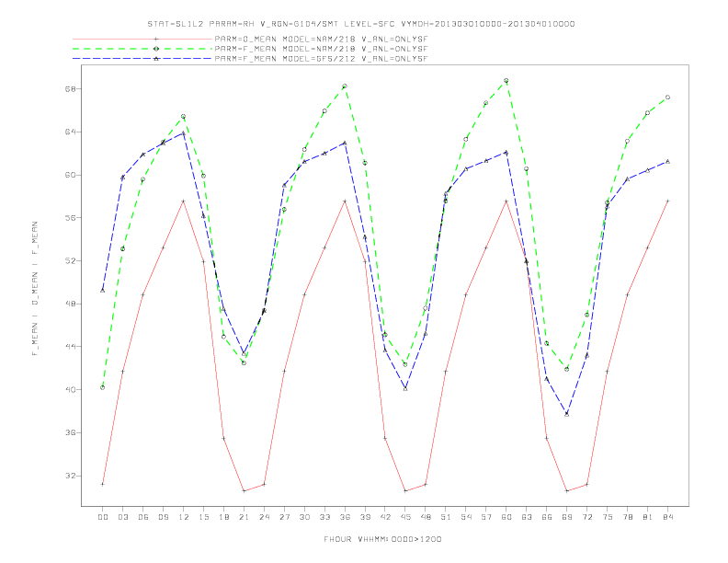
Task: Click the green circle data point at hour 78
Action: (627, 142)
